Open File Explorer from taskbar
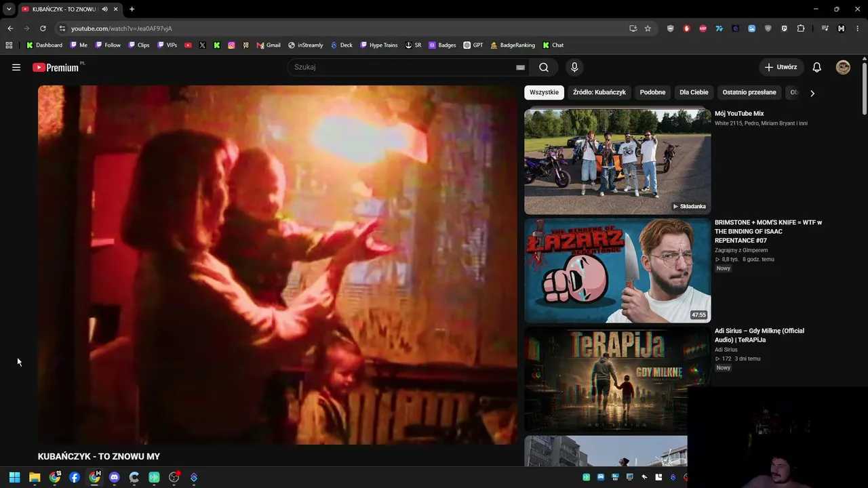The height and width of the screenshot is (488, 868). (35, 477)
